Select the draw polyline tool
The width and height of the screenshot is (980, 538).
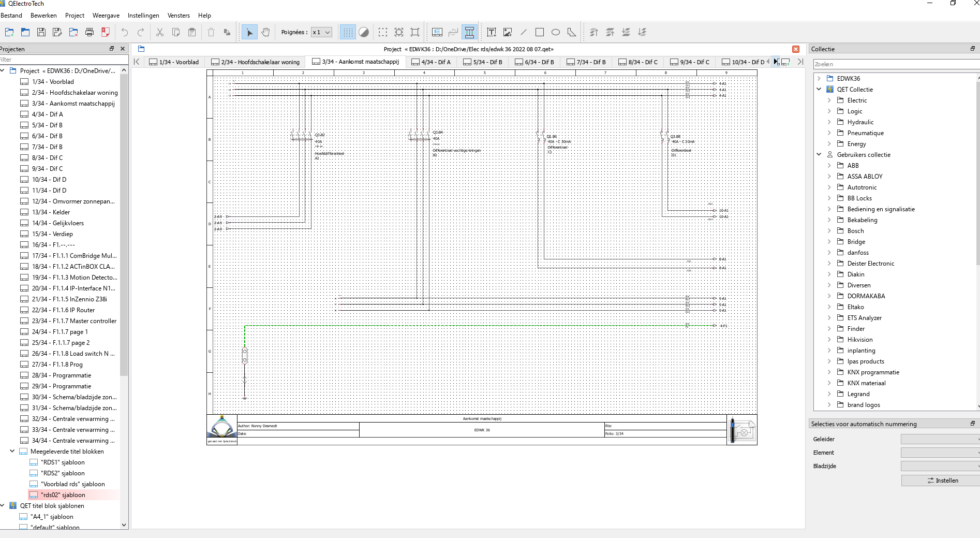click(x=572, y=32)
